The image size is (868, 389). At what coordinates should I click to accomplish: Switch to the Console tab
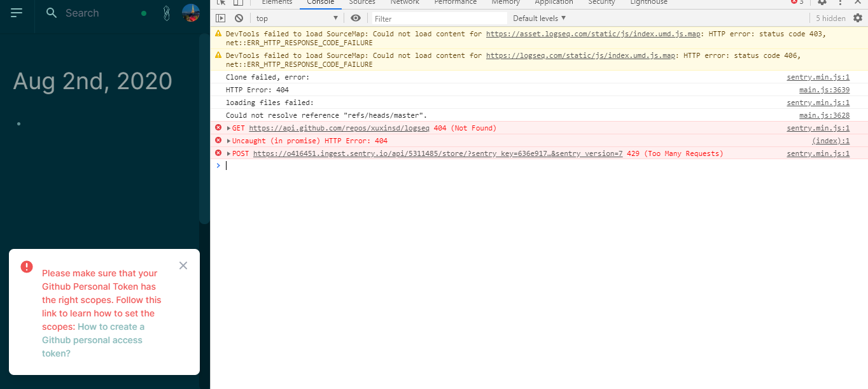[x=320, y=3]
